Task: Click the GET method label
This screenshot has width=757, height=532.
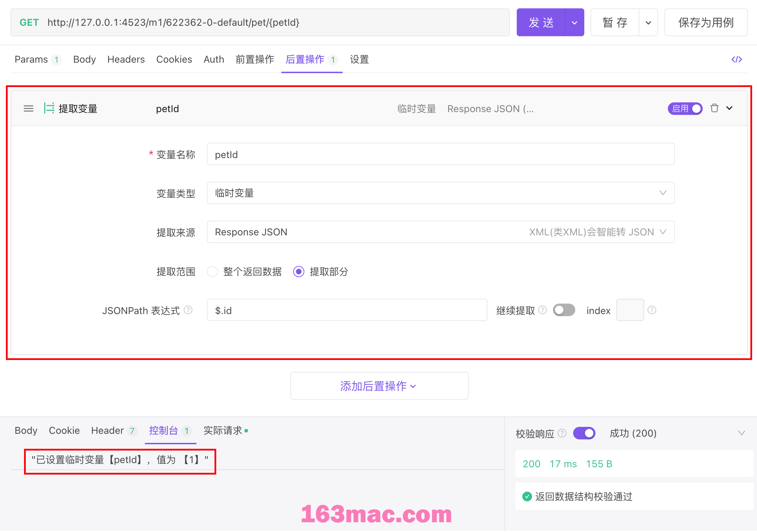Action: (x=29, y=23)
